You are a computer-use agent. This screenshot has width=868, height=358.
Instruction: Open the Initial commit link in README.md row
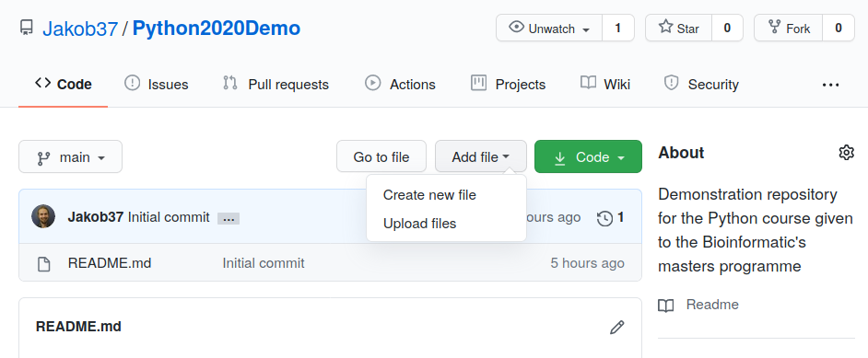[264, 263]
